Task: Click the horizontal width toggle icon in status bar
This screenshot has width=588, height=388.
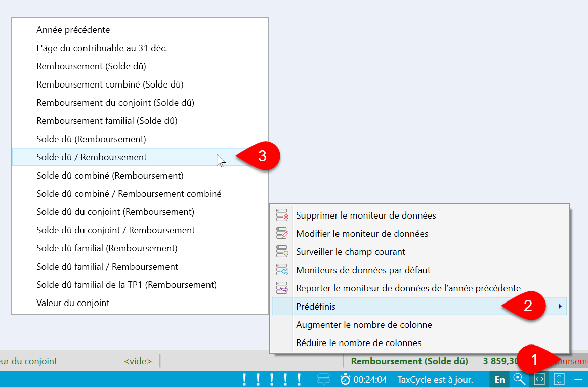Action: pos(539,379)
